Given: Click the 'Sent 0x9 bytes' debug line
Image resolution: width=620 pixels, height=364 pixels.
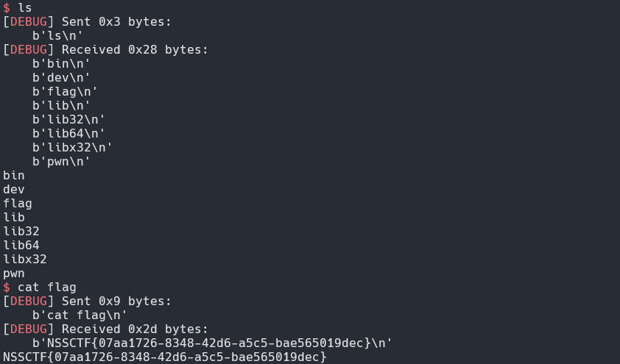Looking at the screenshot, I should 87,301.
